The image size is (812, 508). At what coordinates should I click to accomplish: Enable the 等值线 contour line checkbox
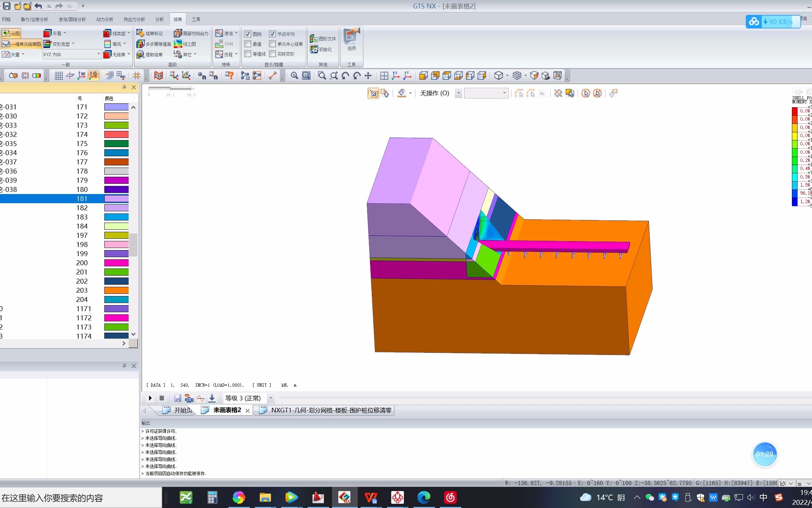pyautogui.click(x=248, y=54)
